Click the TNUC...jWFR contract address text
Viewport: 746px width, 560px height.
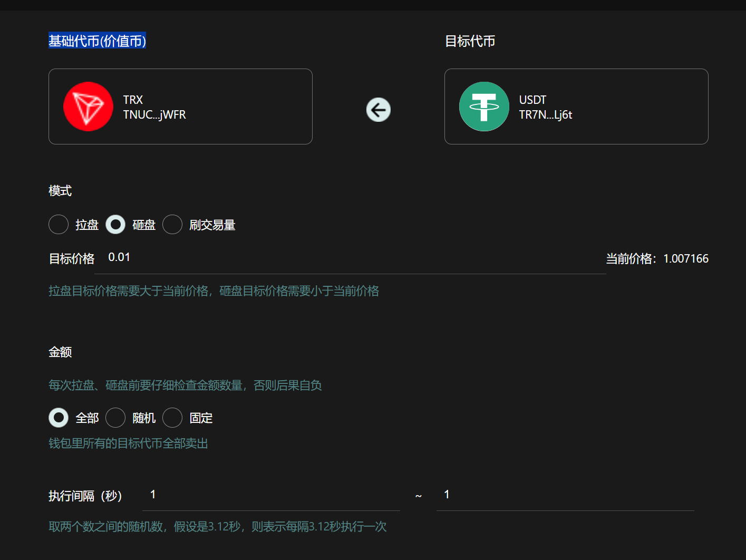point(154,115)
